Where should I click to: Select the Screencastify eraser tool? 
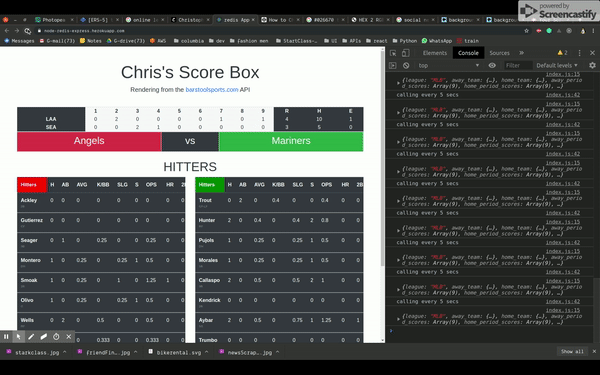[x=44, y=337]
